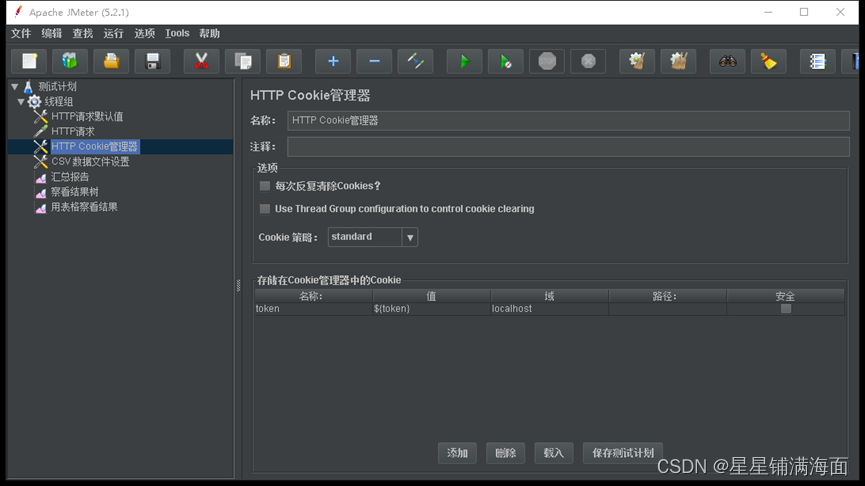Click the 域 column header
This screenshot has width=865, height=486.
pos(549,296)
